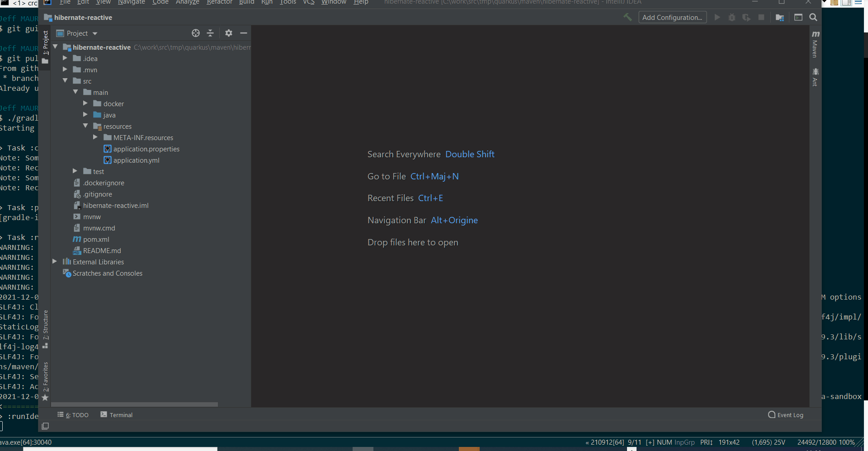Select opened file with the crosshair icon
Viewport: 868px width, 451px height.
tap(196, 33)
